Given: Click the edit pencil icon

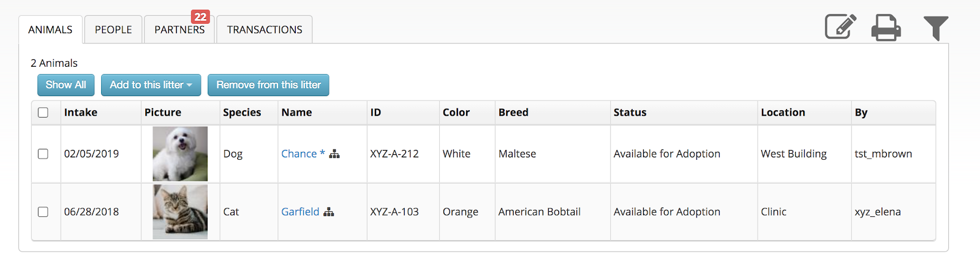Looking at the screenshot, I should pyautogui.click(x=840, y=27).
